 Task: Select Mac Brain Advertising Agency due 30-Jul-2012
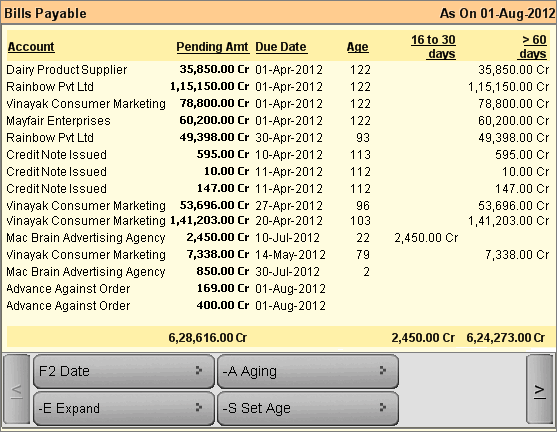278,272
